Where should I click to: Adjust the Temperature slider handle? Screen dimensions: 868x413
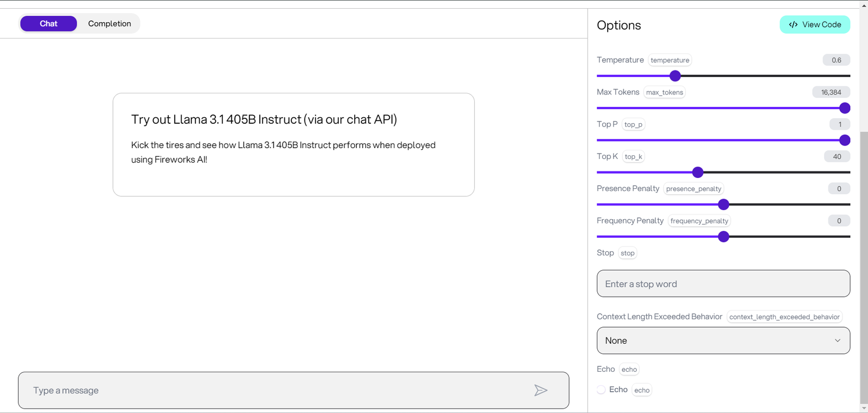pyautogui.click(x=675, y=76)
